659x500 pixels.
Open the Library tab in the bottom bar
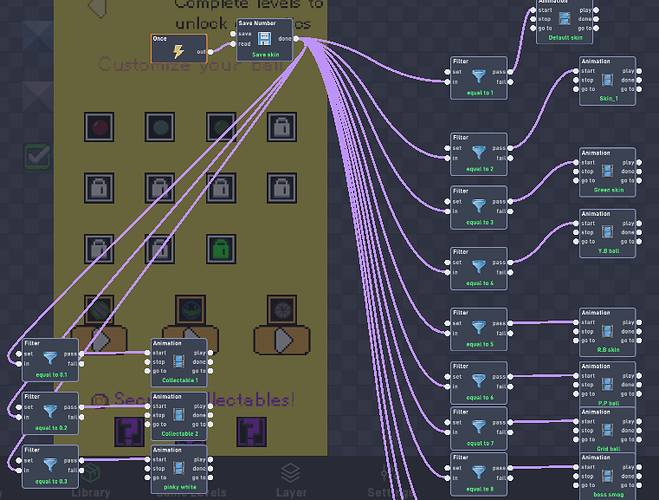[x=91, y=481]
